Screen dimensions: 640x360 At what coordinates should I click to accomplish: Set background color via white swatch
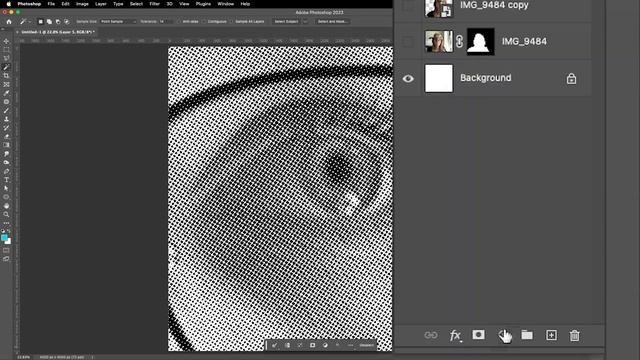[8, 242]
